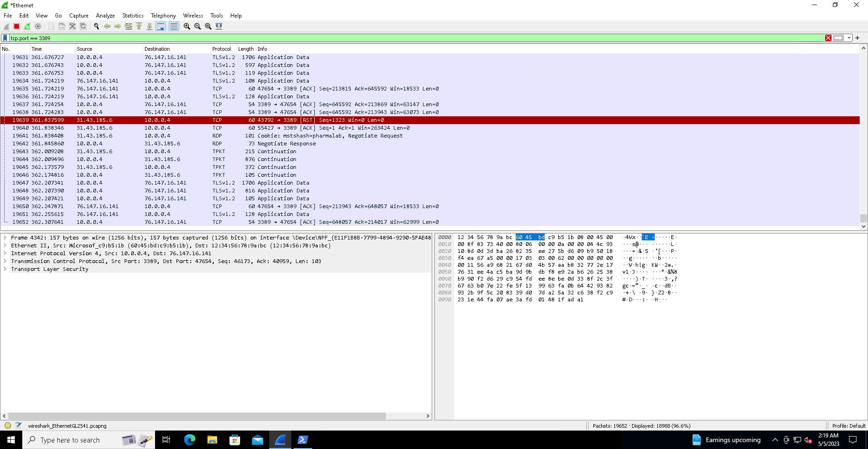This screenshot has height=449, width=868.
Task: Go to the first packet in list
Action: click(139, 26)
